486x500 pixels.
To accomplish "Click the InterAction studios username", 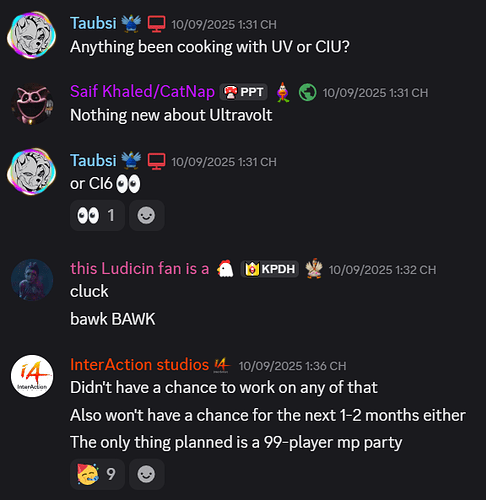I will pyautogui.click(x=139, y=365).
